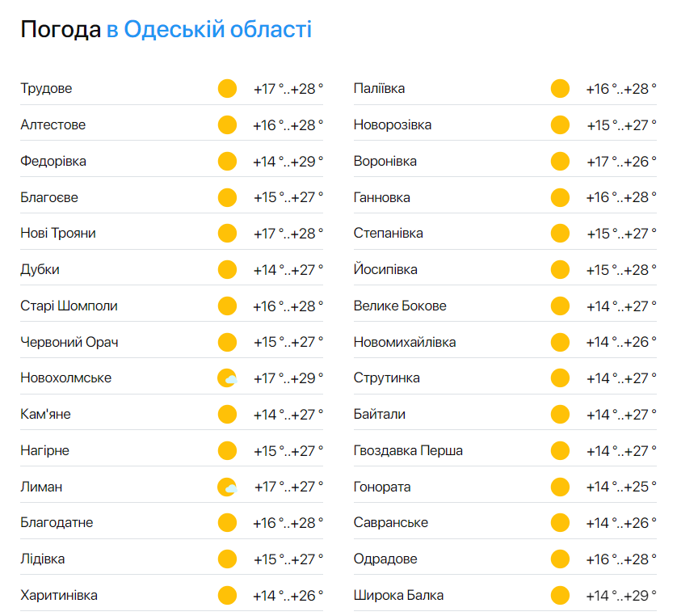Screen dimensions: 677x616
Task: Click the sun icon beside Широка Балка
Action: click(x=560, y=595)
